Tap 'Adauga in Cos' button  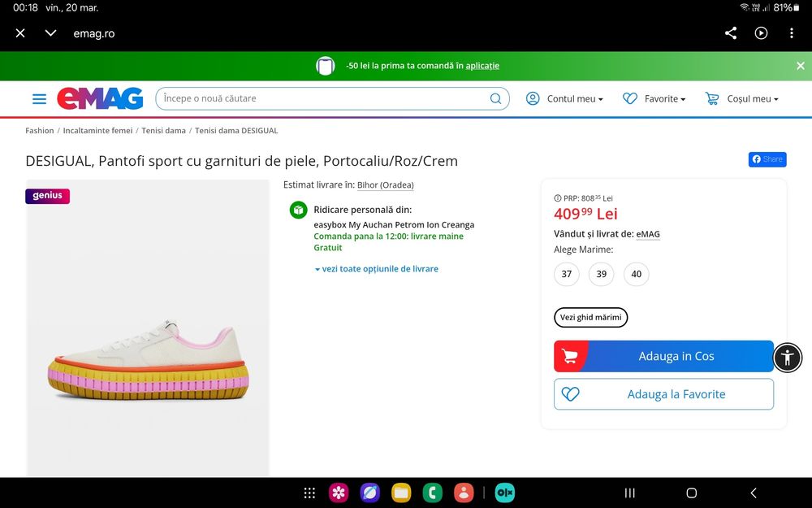click(664, 356)
